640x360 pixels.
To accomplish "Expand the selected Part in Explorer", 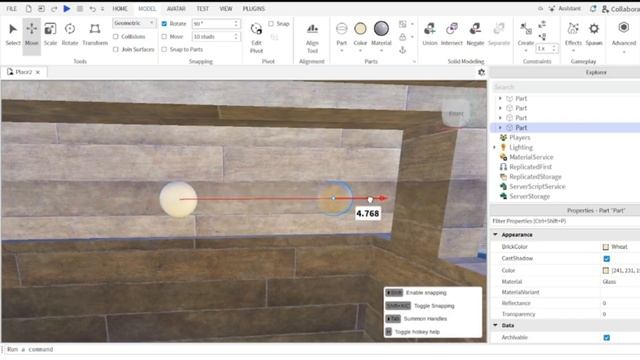I will [500, 128].
